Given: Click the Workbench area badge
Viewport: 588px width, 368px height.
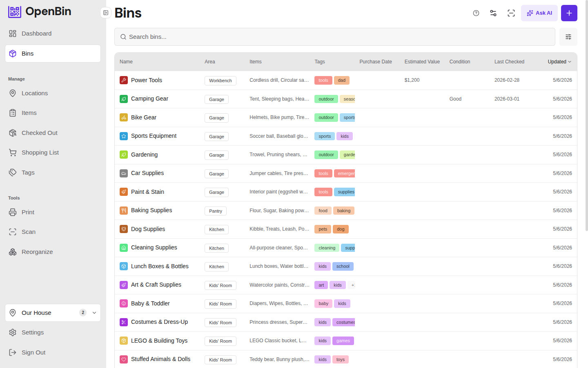Looking at the screenshot, I should (x=220, y=81).
